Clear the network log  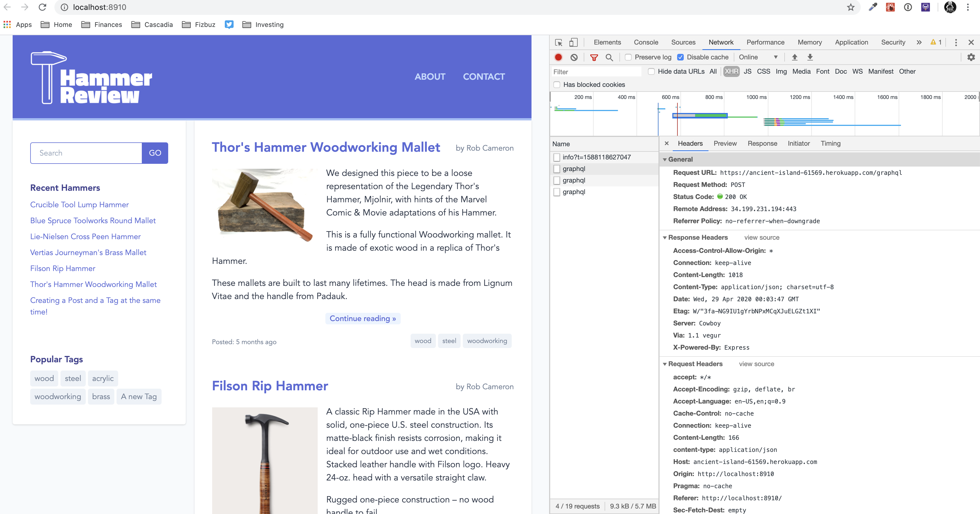tap(574, 57)
